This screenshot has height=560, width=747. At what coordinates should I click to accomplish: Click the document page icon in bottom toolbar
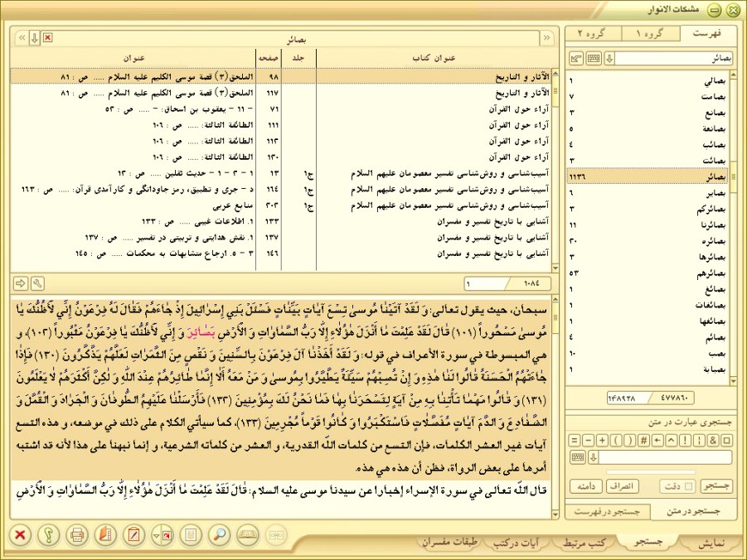191,535
